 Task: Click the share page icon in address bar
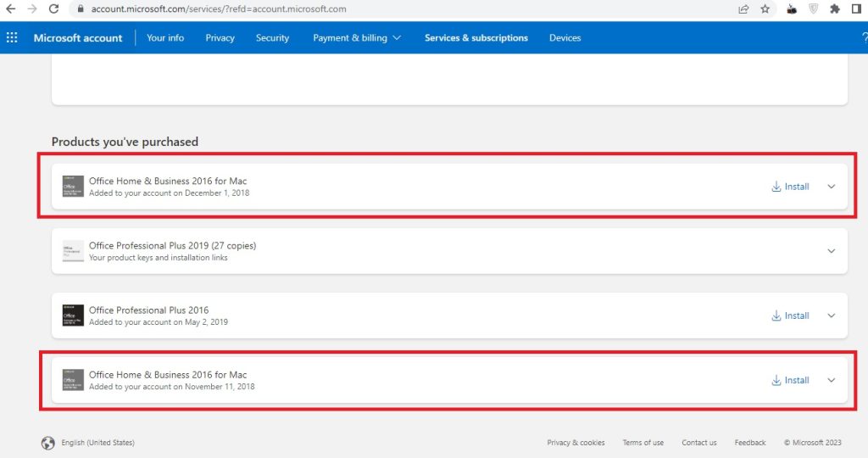click(x=743, y=9)
